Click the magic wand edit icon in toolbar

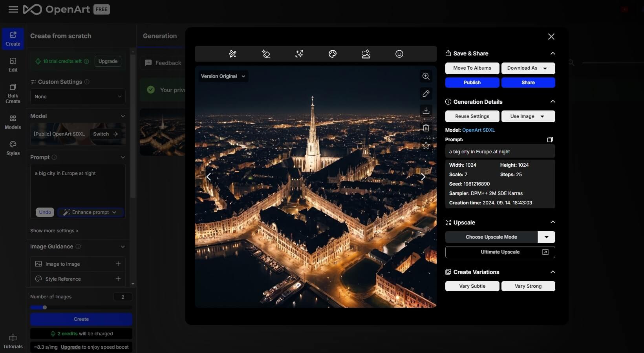point(232,54)
